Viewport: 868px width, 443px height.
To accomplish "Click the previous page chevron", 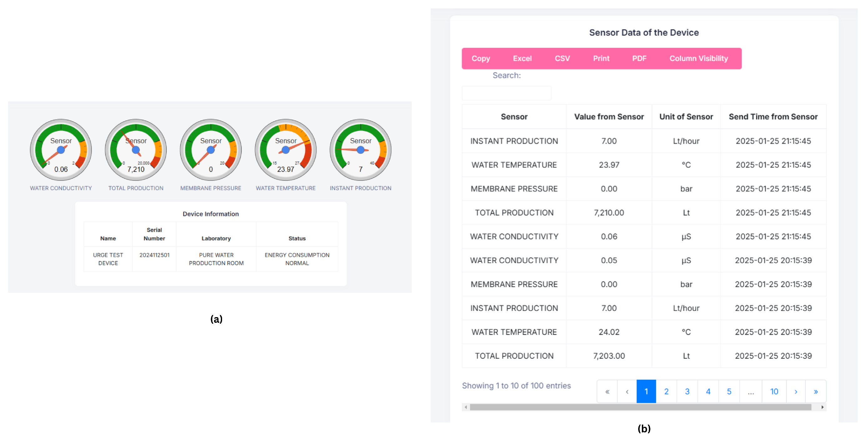I will click(627, 391).
